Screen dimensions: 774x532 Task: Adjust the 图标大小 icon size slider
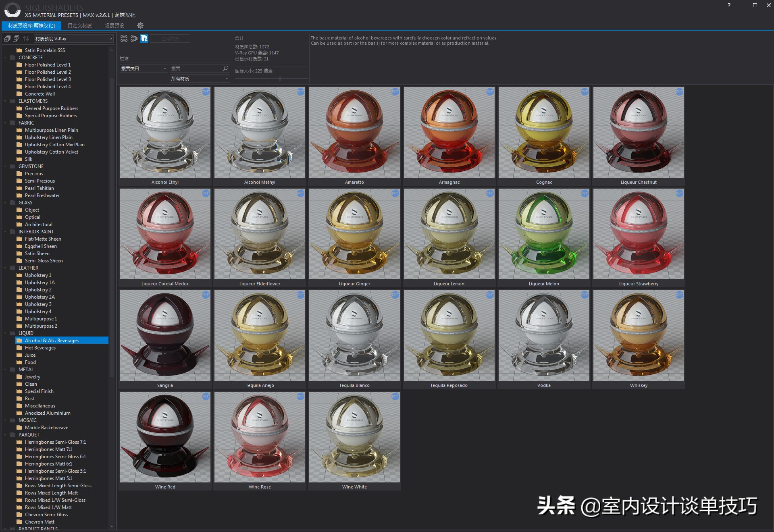(281, 79)
